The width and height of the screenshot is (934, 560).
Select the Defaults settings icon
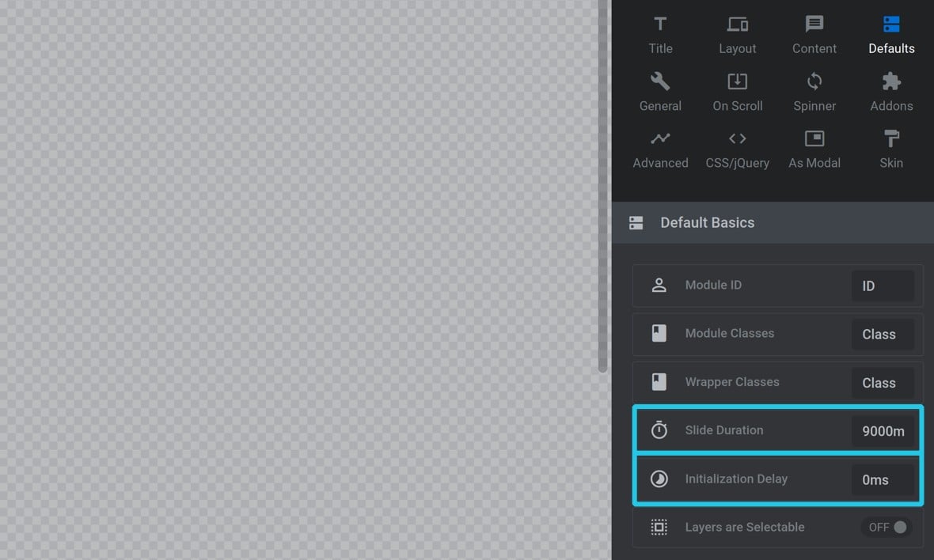pos(891,25)
